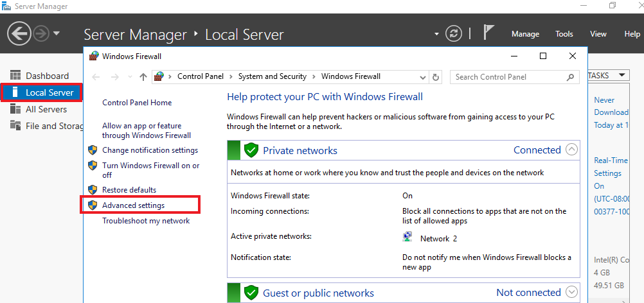Click Restore defaults link
Image resolution: width=644 pixels, height=303 pixels.
(x=129, y=190)
